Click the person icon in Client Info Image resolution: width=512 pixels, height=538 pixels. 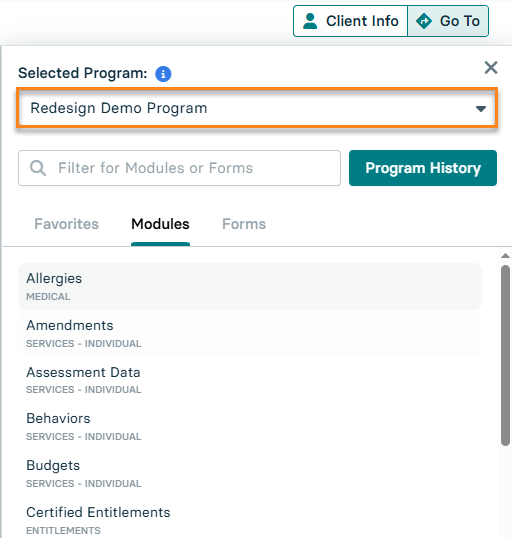point(310,21)
